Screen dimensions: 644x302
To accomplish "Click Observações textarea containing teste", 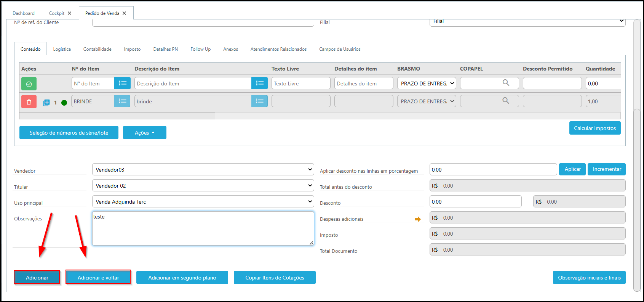I will (203, 228).
